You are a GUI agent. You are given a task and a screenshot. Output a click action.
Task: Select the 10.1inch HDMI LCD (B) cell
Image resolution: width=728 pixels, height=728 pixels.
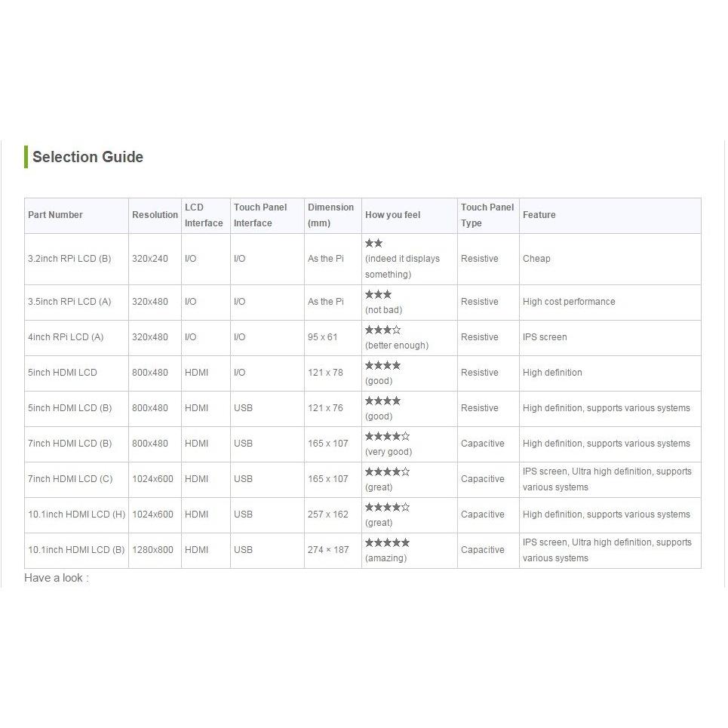click(76, 550)
